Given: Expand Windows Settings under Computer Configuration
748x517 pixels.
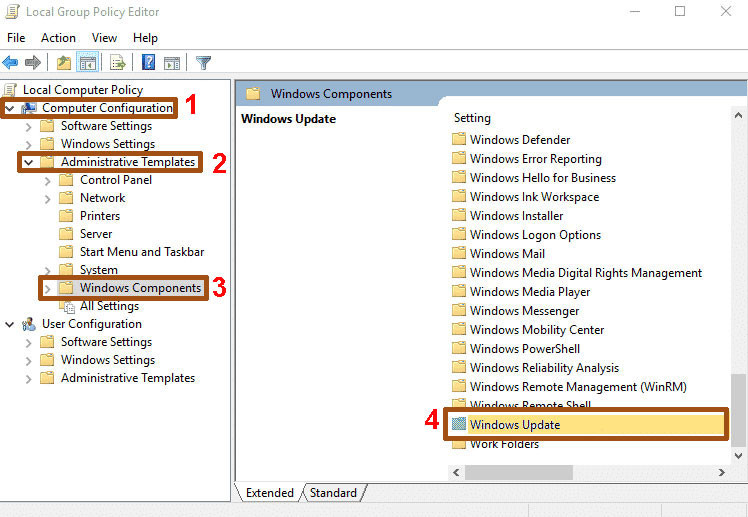Looking at the screenshot, I should [29, 145].
